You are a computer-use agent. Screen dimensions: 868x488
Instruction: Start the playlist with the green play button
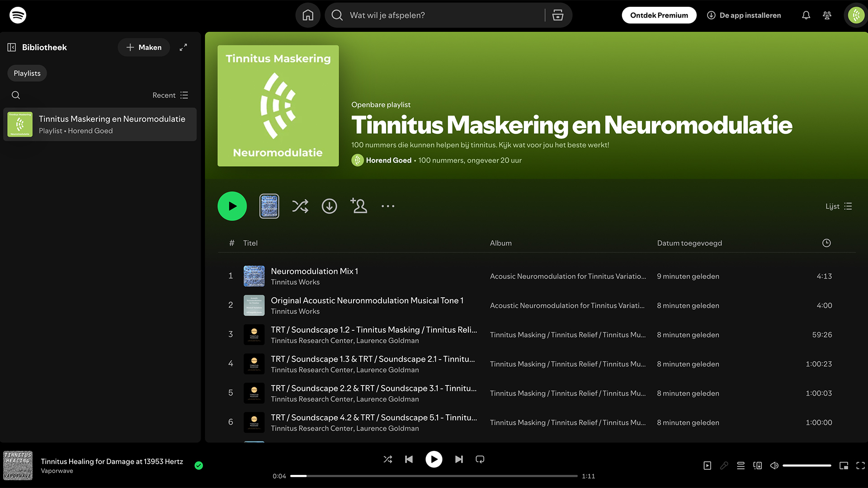[232, 206]
